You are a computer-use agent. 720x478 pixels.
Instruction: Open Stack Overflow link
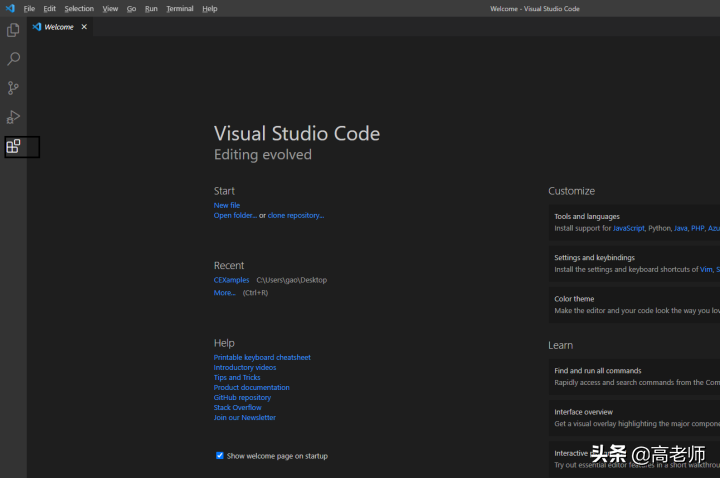(237, 408)
